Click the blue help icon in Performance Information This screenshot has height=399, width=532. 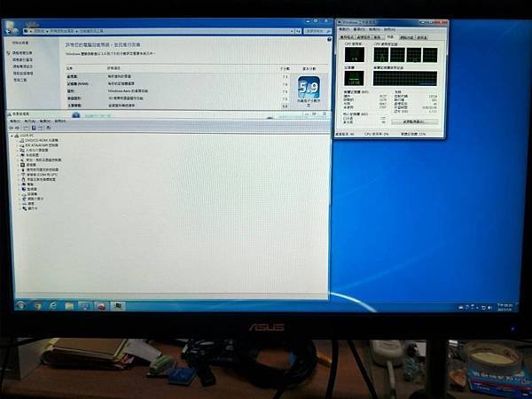pos(329,40)
